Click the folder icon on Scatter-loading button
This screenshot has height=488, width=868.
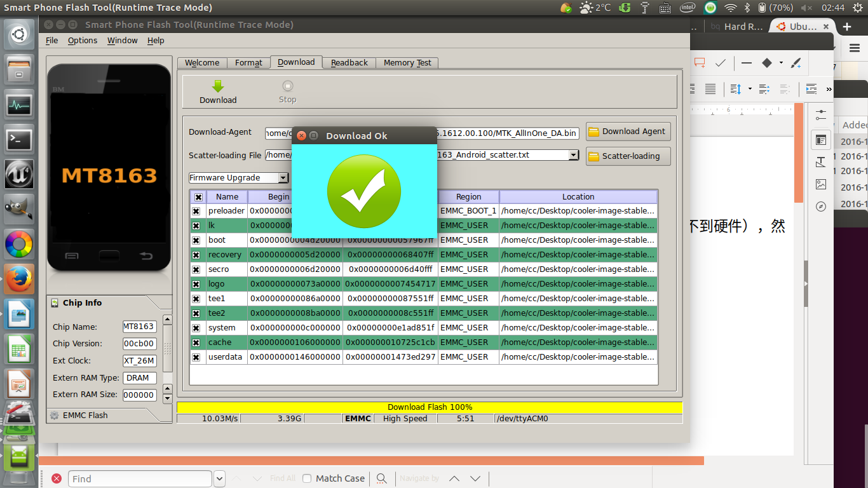coord(594,156)
